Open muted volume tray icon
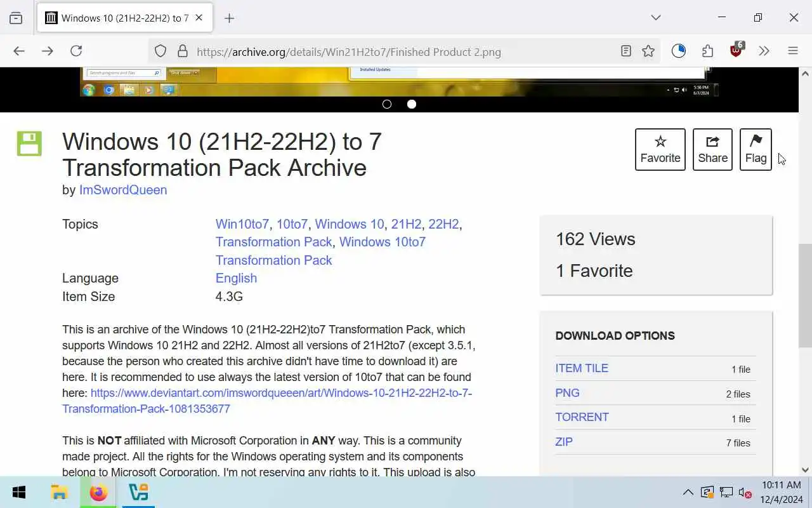This screenshot has height=508, width=812. [x=745, y=493]
